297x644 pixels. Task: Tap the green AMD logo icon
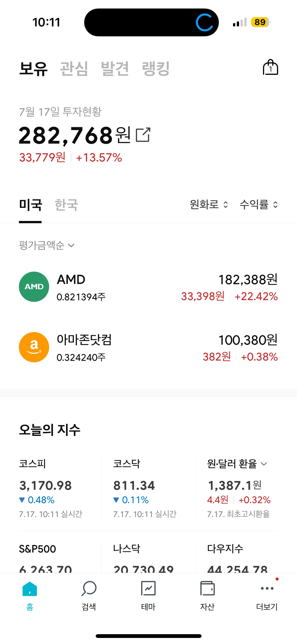click(34, 287)
